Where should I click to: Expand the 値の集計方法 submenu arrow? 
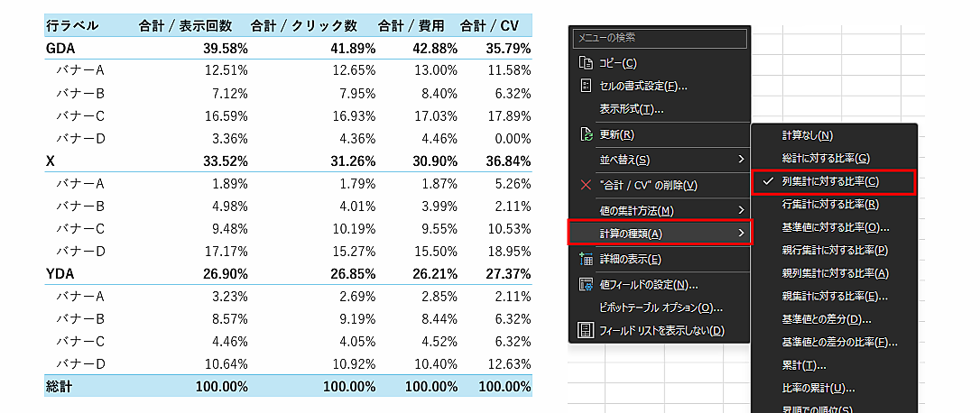pyautogui.click(x=742, y=210)
